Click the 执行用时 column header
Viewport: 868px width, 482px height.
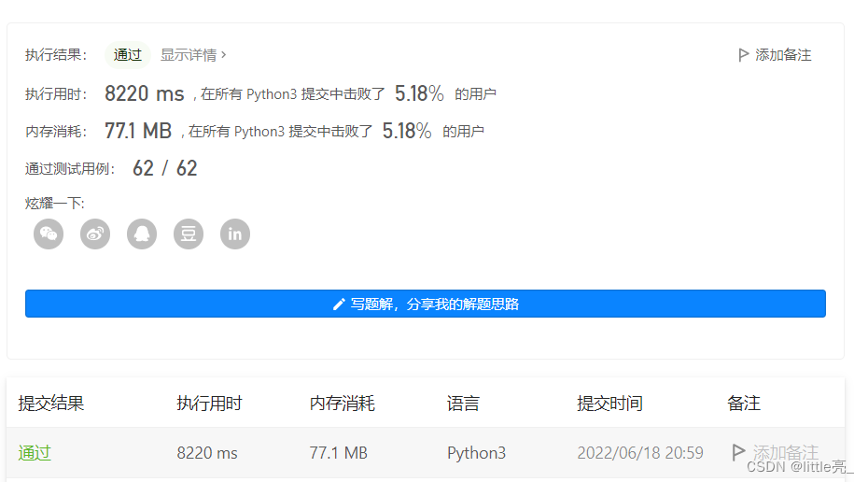click(x=209, y=403)
